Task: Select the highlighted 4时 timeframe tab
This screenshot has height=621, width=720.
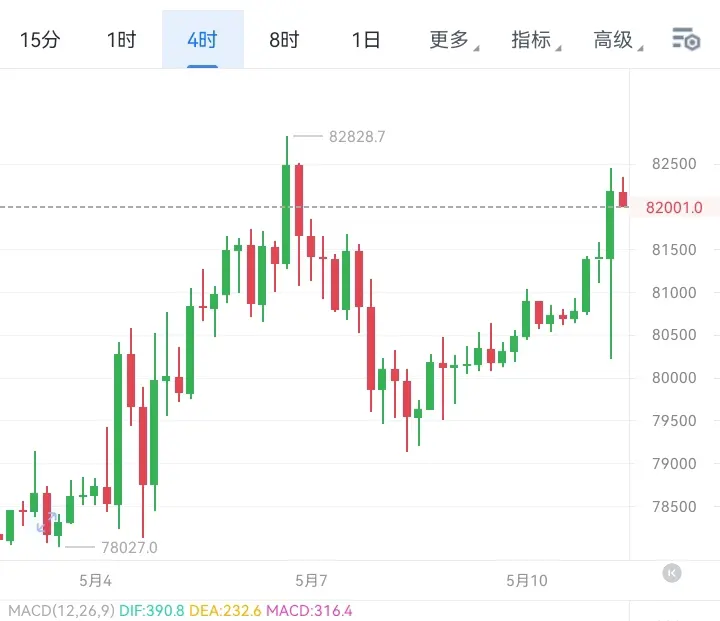Action: point(202,40)
